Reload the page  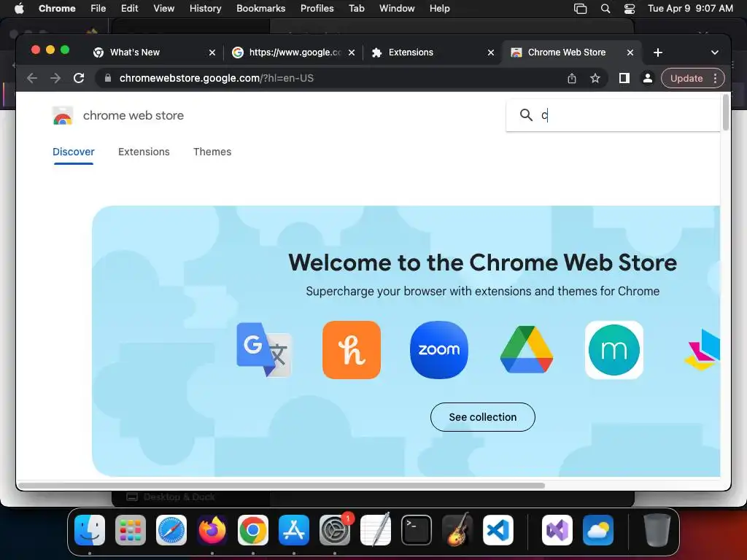tap(79, 78)
